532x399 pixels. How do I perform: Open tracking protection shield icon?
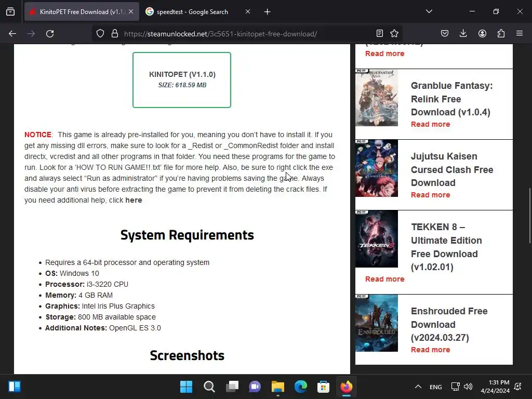tap(100, 34)
